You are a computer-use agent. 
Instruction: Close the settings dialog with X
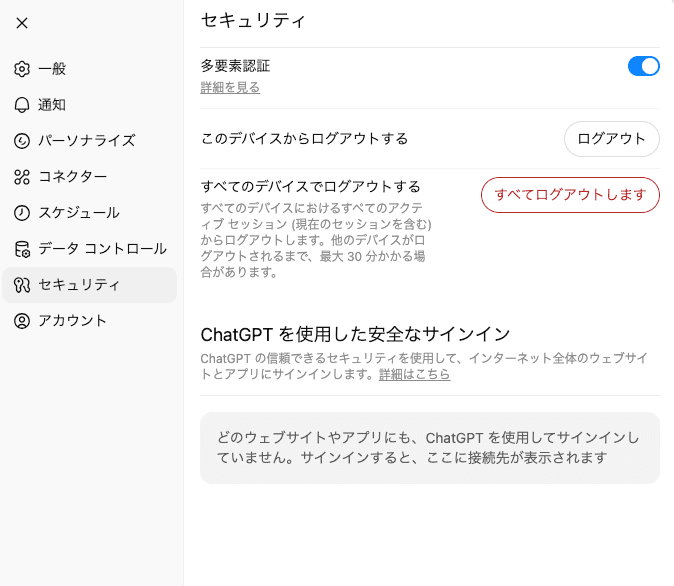22,23
